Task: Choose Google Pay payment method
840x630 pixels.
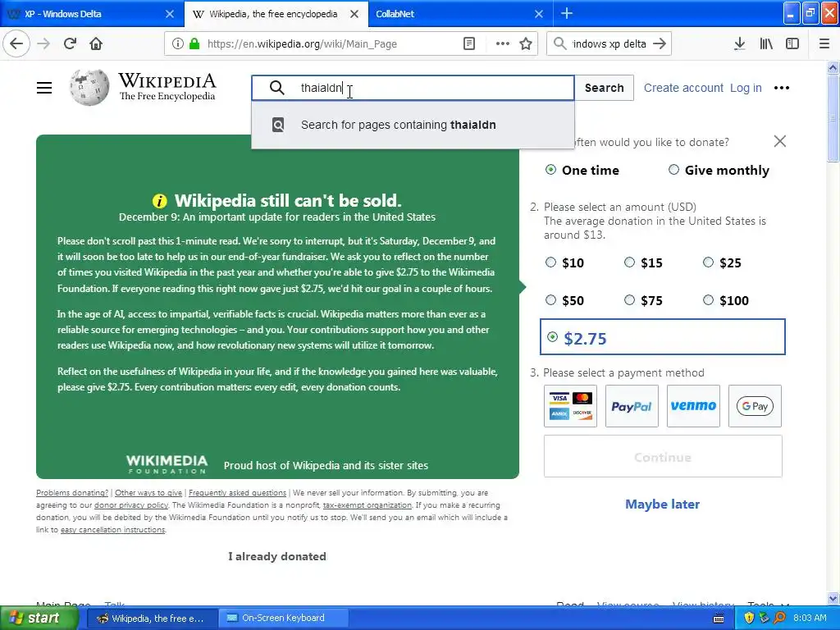Action: click(755, 406)
